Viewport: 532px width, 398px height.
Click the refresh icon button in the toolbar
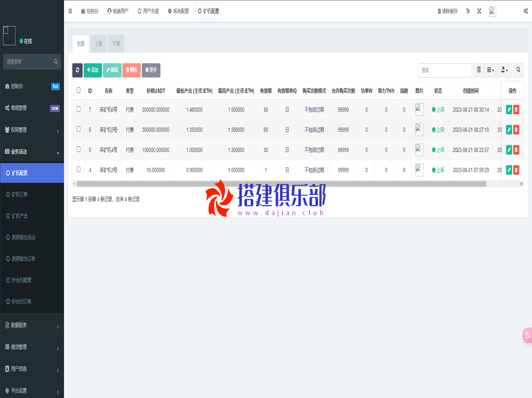(77, 70)
